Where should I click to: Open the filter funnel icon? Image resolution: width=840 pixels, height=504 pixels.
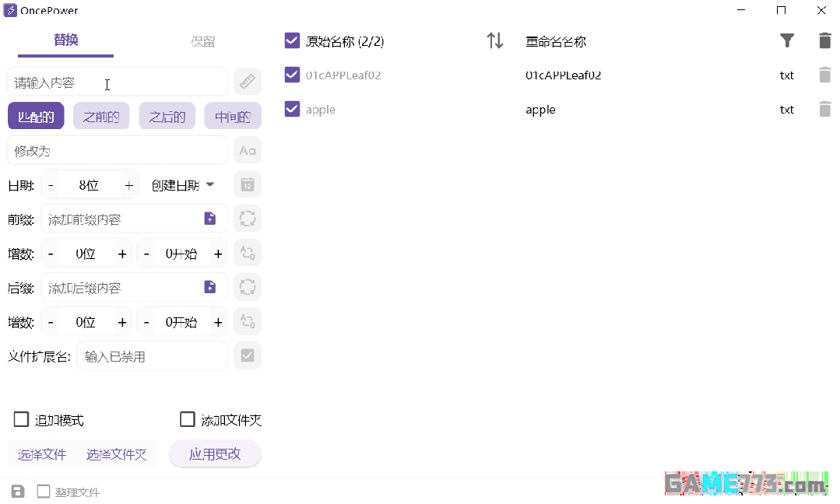pos(787,40)
